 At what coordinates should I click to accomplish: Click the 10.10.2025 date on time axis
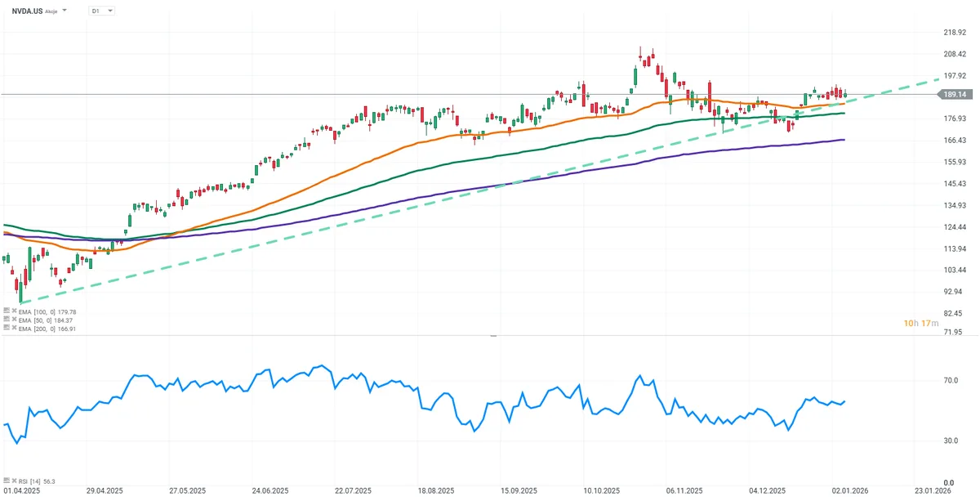[603, 492]
